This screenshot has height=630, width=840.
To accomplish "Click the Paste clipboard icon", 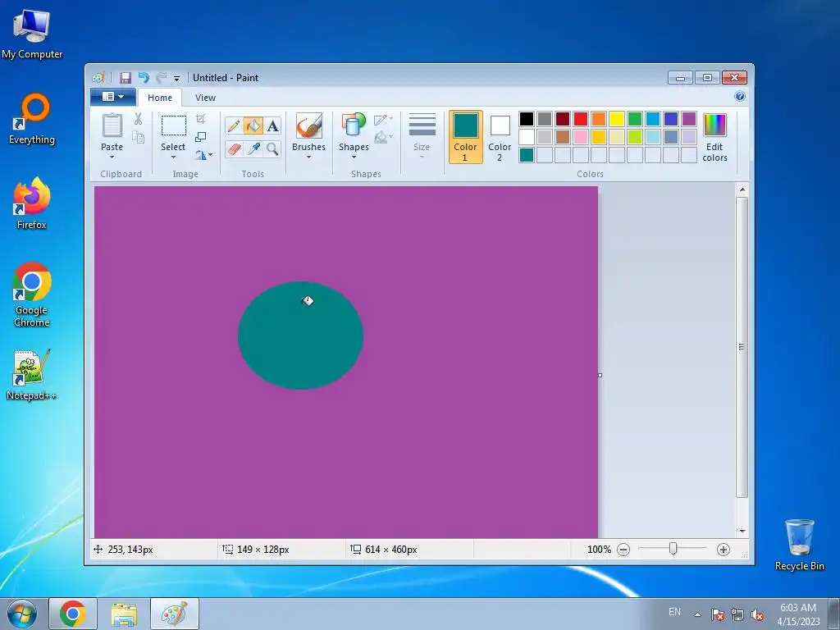I will (x=112, y=126).
